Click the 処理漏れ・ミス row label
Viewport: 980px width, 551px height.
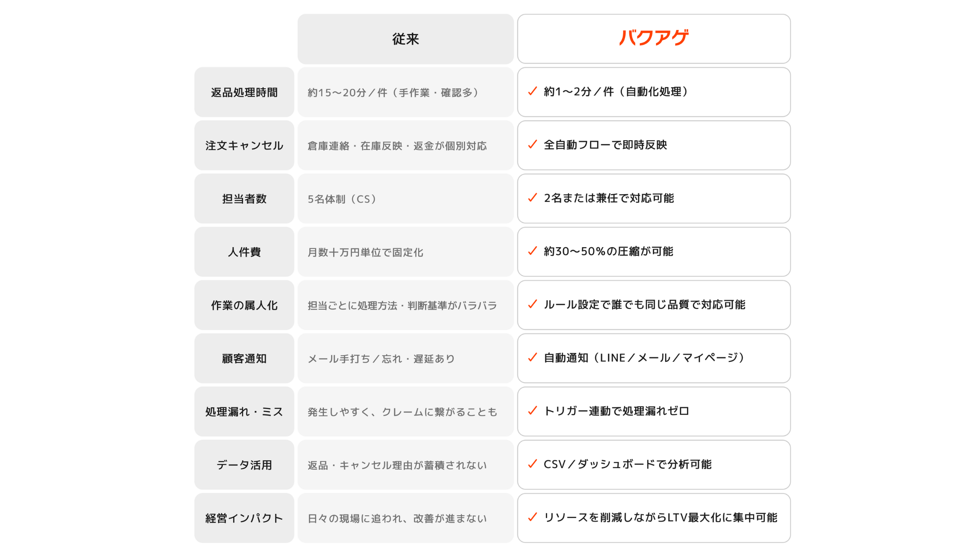pyautogui.click(x=244, y=412)
